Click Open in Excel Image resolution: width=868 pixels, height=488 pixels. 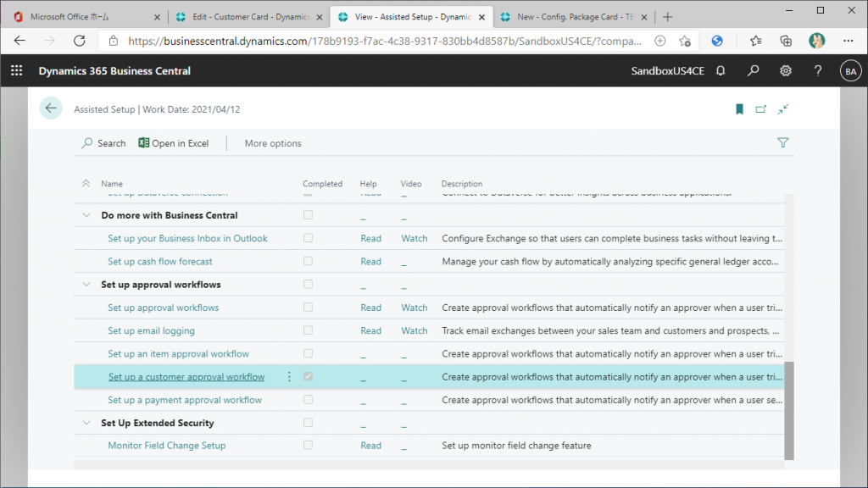coord(173,143)
